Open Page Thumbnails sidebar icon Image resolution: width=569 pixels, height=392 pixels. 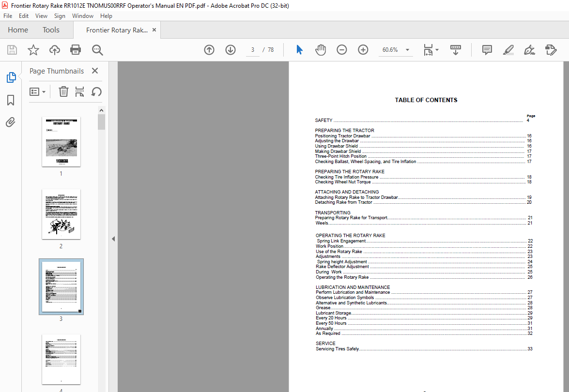tap(11, 77)
